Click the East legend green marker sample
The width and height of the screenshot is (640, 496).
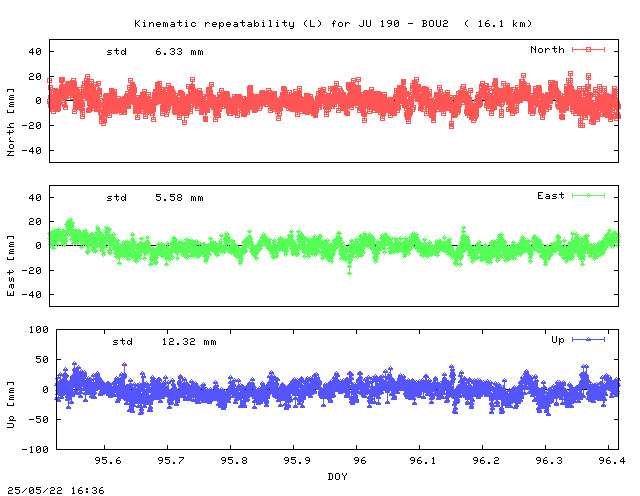[588, 196]
